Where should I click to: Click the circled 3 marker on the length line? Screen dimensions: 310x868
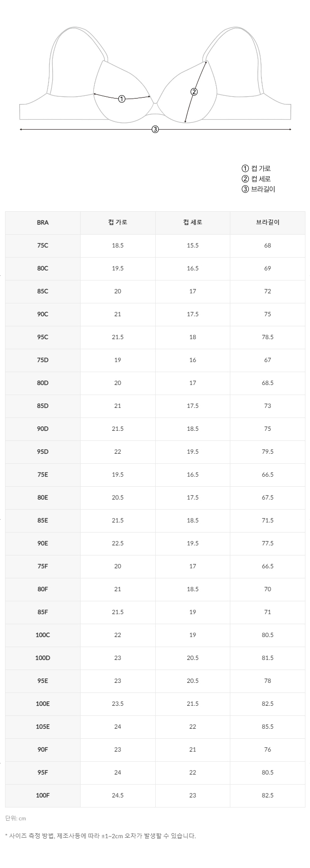(x=155, y=129)
